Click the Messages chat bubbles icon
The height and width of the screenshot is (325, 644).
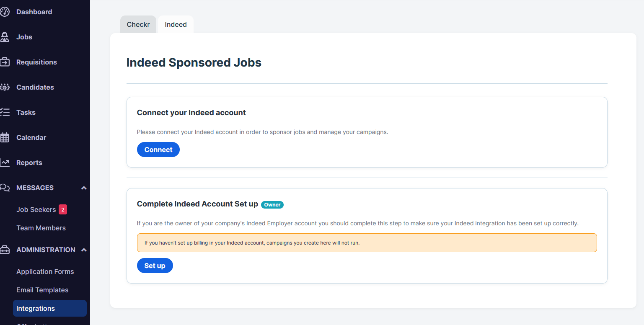pos(5,188)
